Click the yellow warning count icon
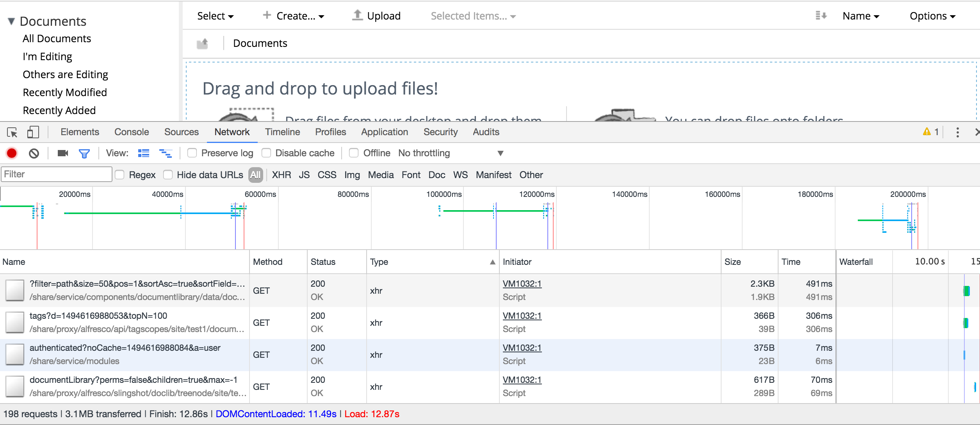Screen dimensions: 980x425 tap(927, 132)
